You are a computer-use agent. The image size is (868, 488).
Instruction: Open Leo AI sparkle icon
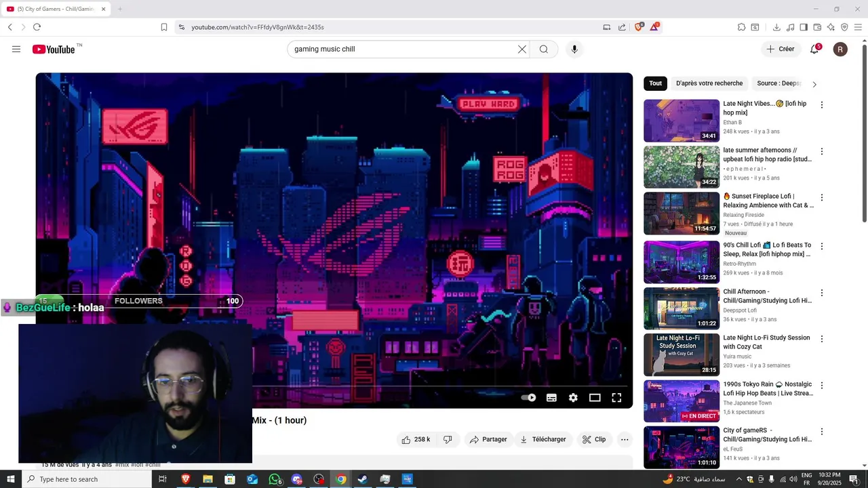[831, 27]
